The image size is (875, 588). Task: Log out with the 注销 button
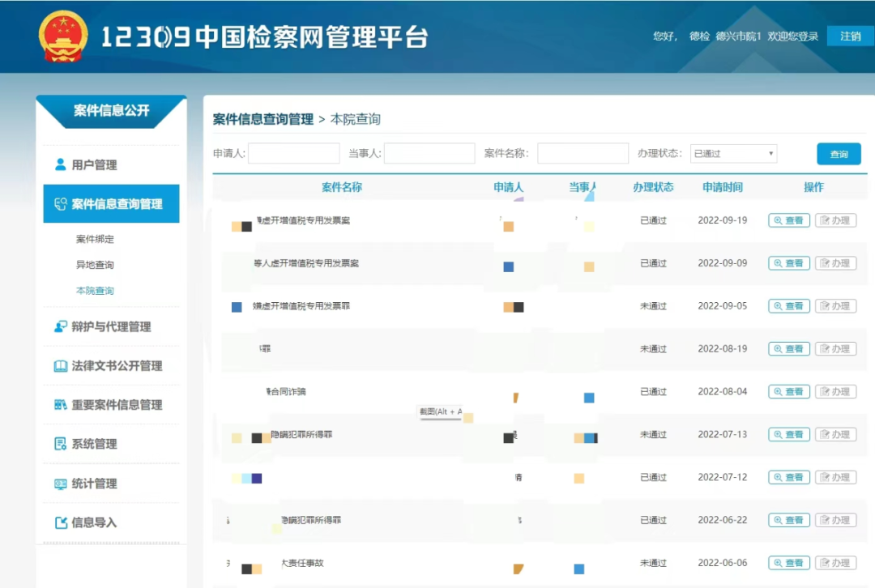[850, 36]
